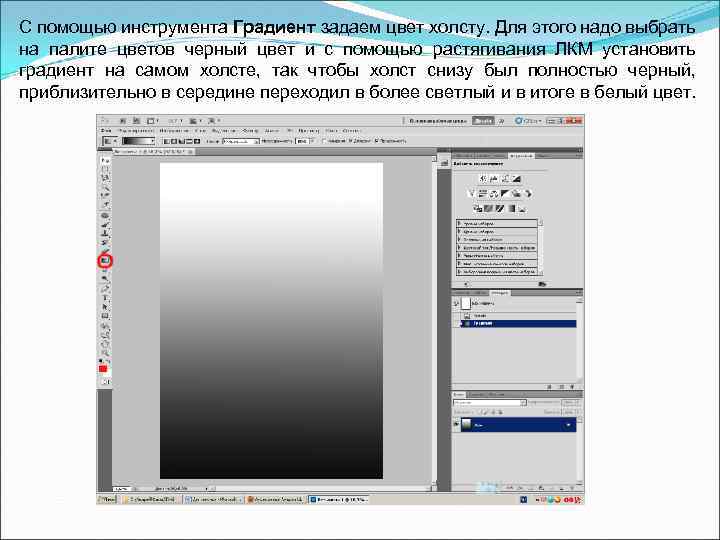Select the Фон layer thumbnail
The width and height of the screenshot is (720, 540).
[466, 425]
